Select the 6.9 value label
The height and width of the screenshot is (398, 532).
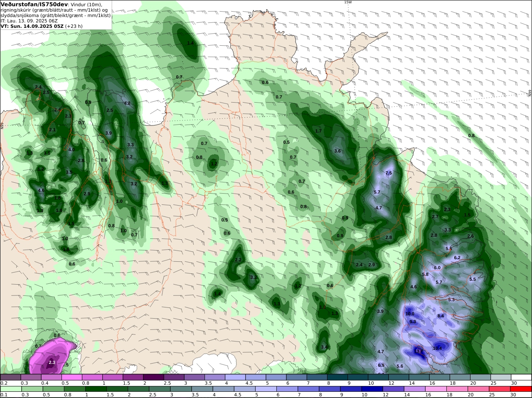pos(381,365)
